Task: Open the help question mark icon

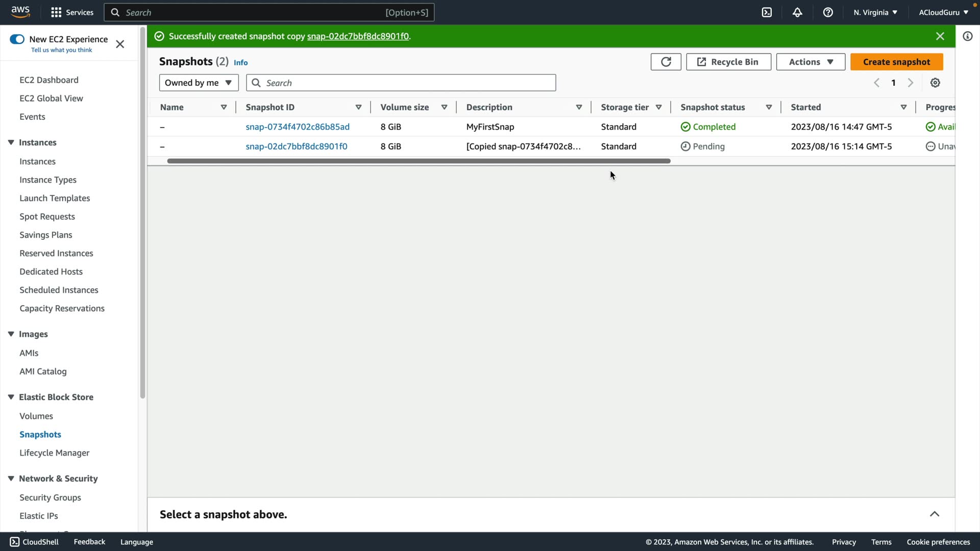Action: 828,12
